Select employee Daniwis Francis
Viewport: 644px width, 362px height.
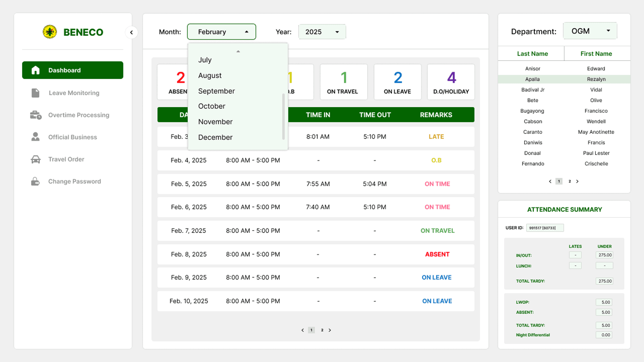[564, 142]
